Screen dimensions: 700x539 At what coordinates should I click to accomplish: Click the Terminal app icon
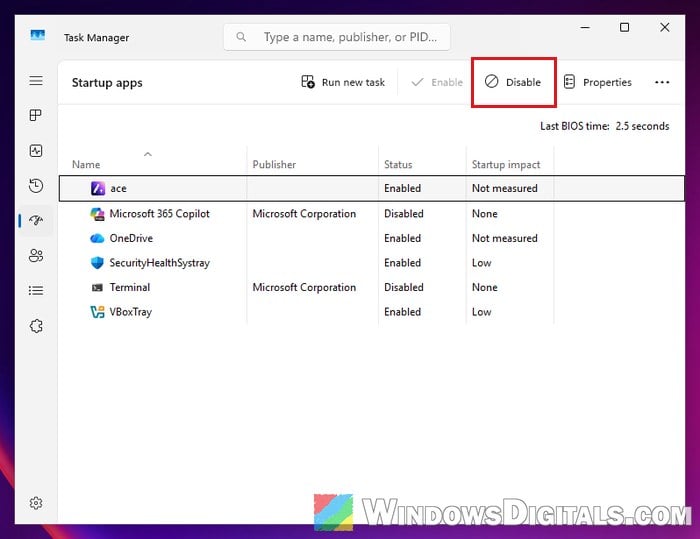coord(97,288)
